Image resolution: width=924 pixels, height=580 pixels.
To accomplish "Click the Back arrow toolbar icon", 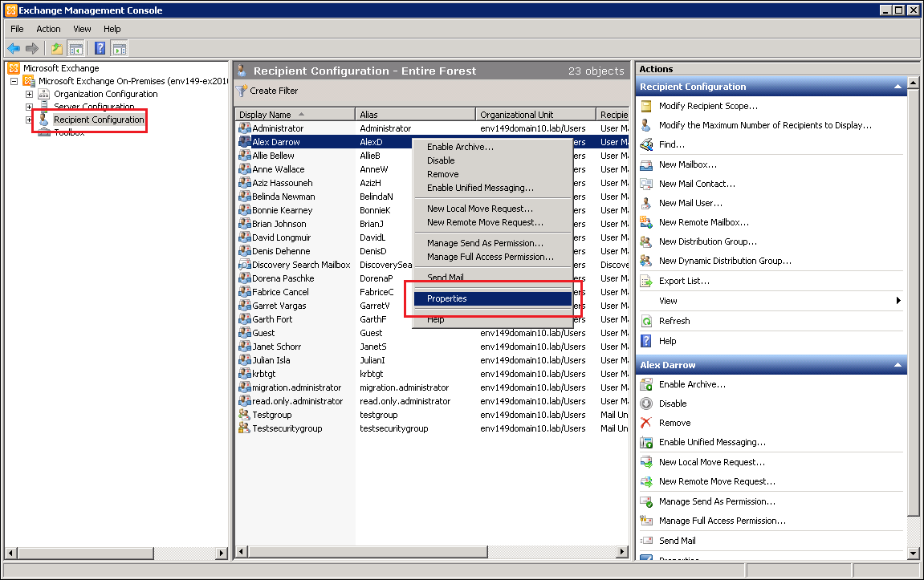I will 14,48.
